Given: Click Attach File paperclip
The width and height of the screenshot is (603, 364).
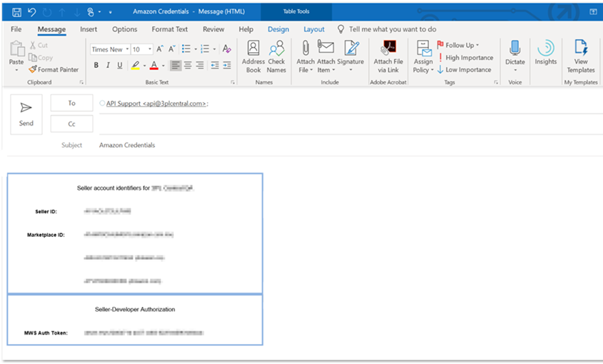Looking at the screenshot, I should pyautogui.click(x=305, y=57).
